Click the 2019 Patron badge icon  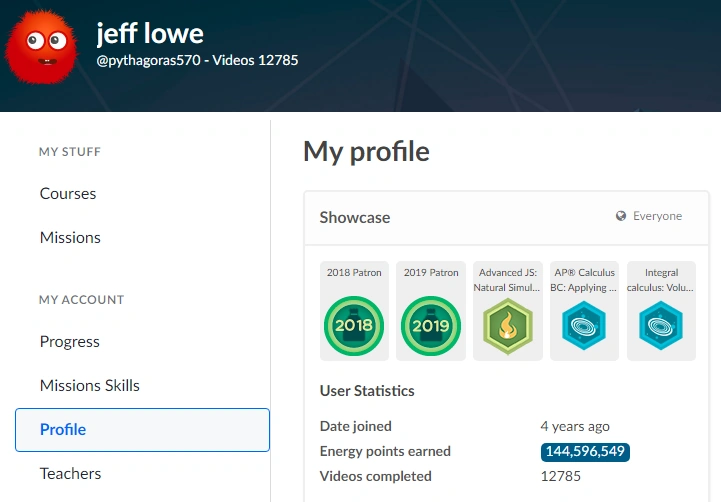point(431,325)
